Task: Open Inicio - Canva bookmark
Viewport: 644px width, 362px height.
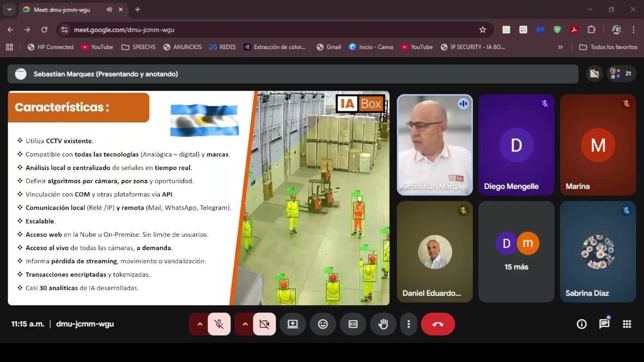Action: point(371,47)
